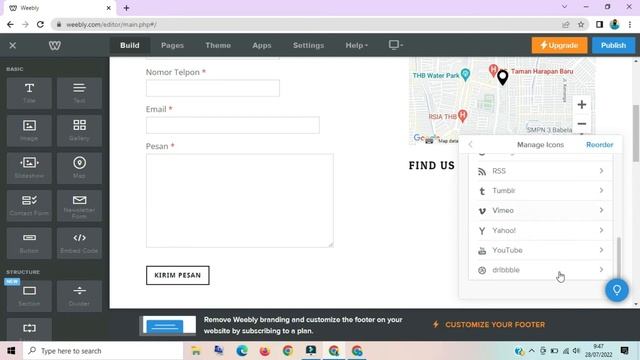This screenshot has width=640, height=360.
Task: Open the Tumblr icon settings
Action: click(x=540, y=191)
